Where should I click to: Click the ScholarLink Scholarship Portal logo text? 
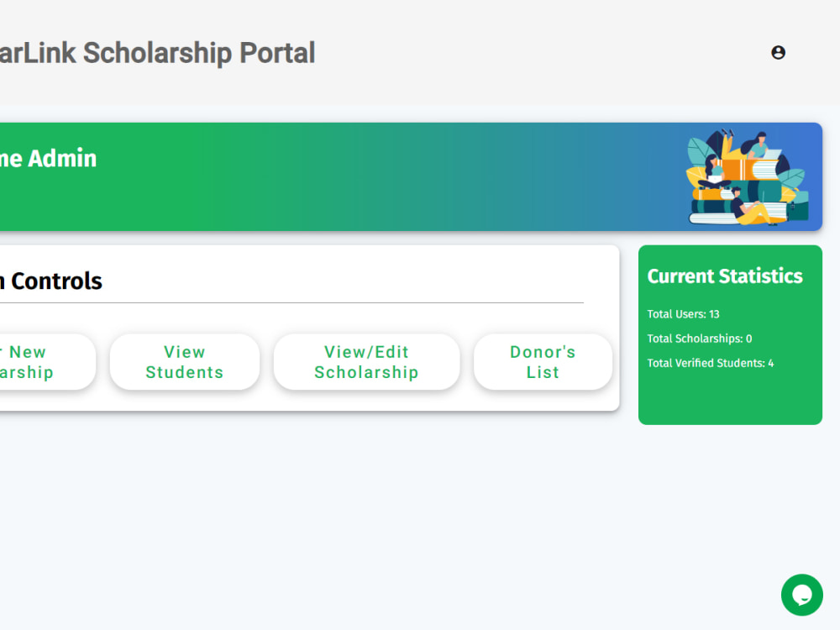coord(160,52)
